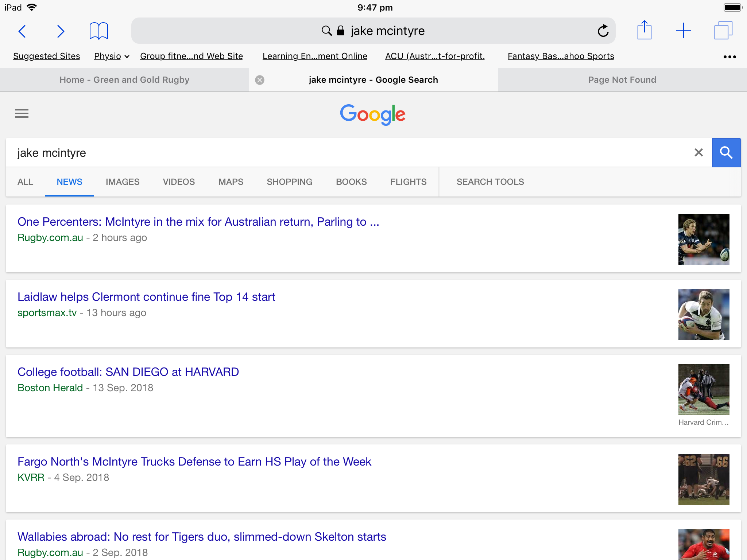This screenshot has height=560, width=747.
Task: Close the jake mcintyre Google Search tab
Action: (x=260, y=80)
